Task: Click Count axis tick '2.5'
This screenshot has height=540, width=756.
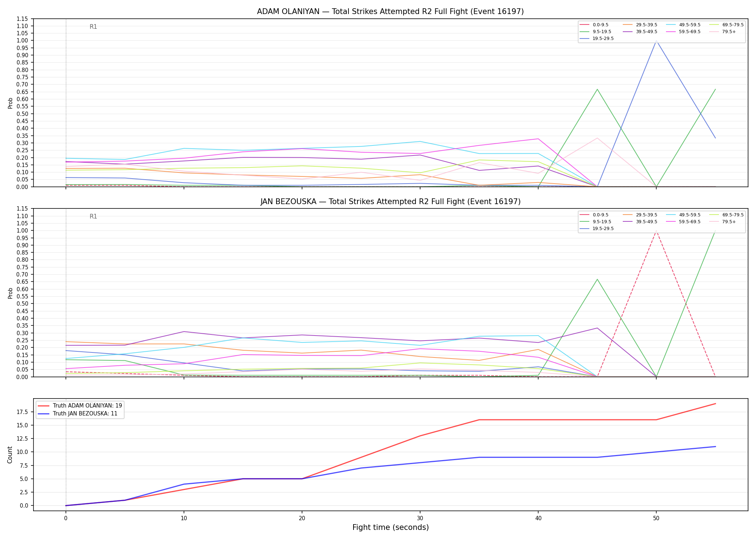Action: click(x=24, y=492)
